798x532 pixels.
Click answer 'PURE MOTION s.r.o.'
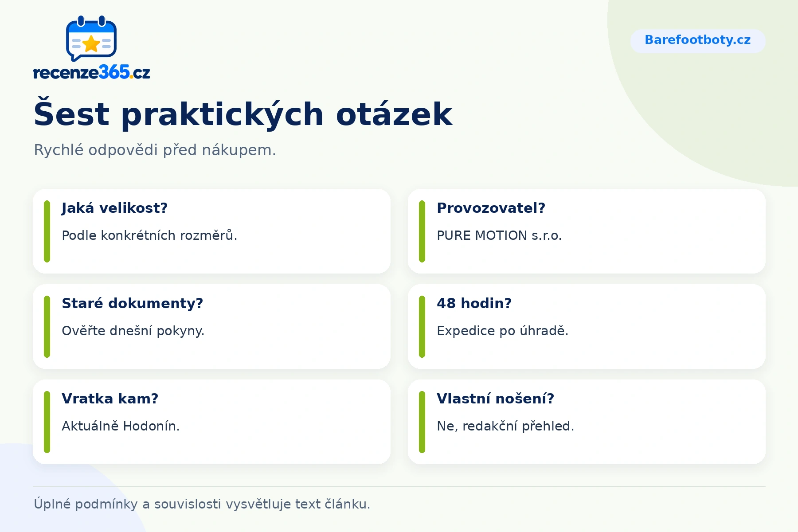click(499, 235)
